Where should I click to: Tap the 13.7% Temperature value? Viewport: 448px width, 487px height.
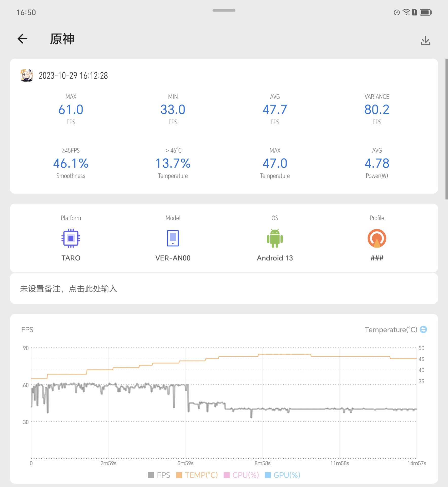(173, 163)
